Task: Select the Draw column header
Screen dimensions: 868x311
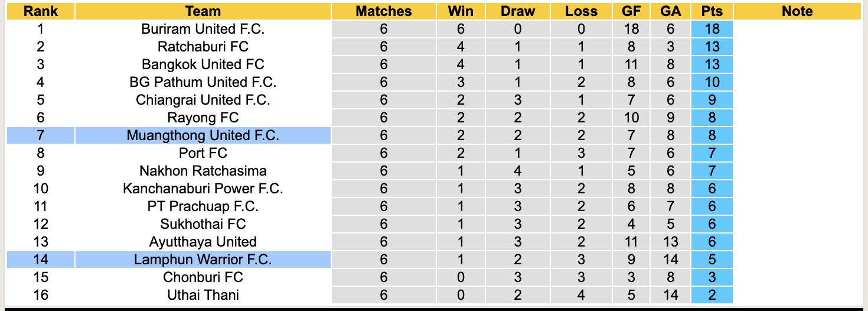Action: click(517, 11)
